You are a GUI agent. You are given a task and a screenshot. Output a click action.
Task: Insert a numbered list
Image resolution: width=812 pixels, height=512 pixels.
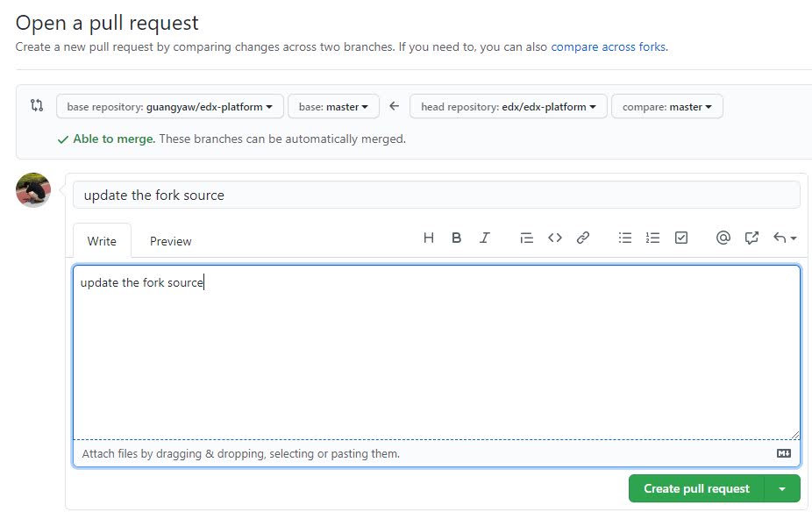click(652, 238)
